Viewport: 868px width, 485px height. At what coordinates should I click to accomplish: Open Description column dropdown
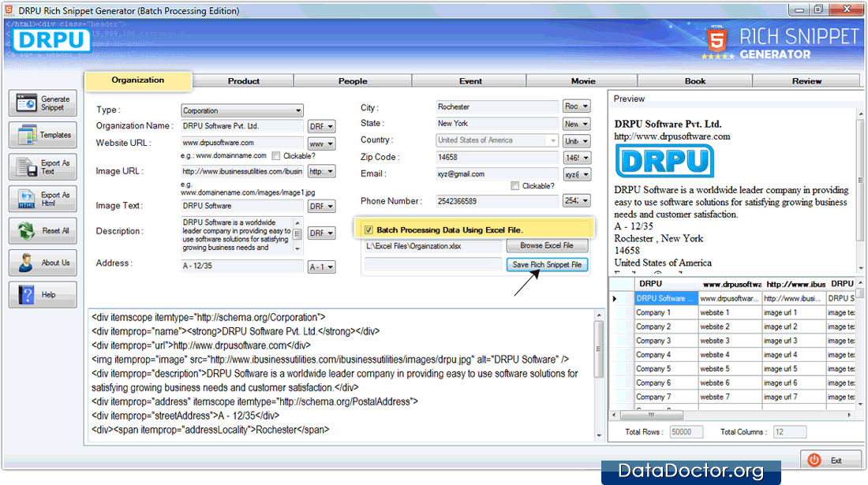pos(321,233)
